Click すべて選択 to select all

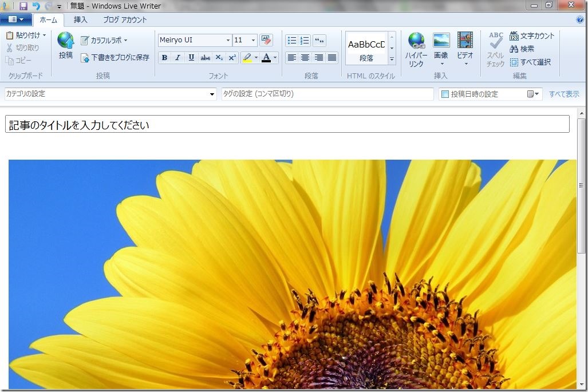click(x=530, y=62)
